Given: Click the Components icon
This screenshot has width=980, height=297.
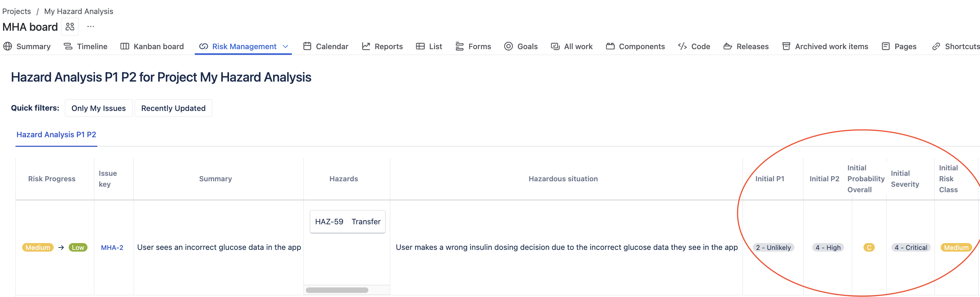Looking at the screenshot, I should [x=610, y=46].
